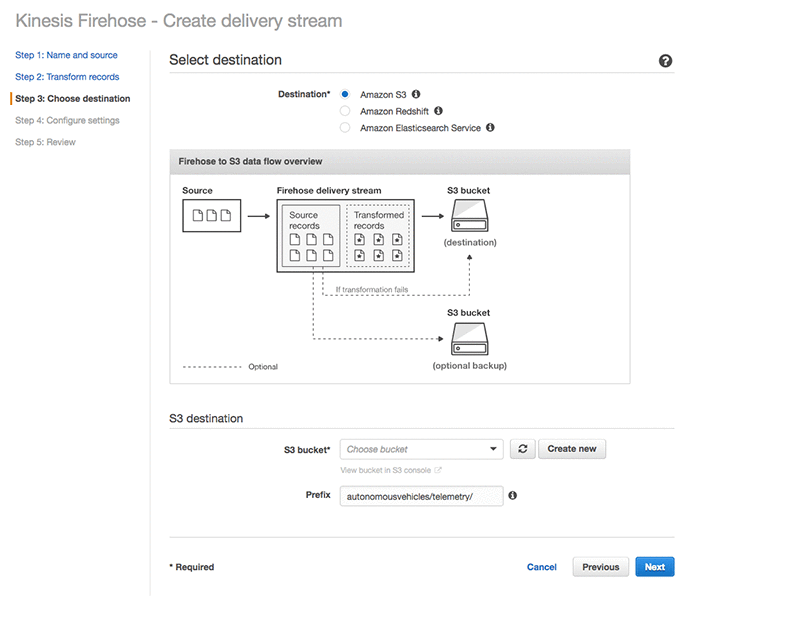This screenshot has height=640, width=800.
Task: Click the '(destination)' caption
Action: [x=470, y=242]
